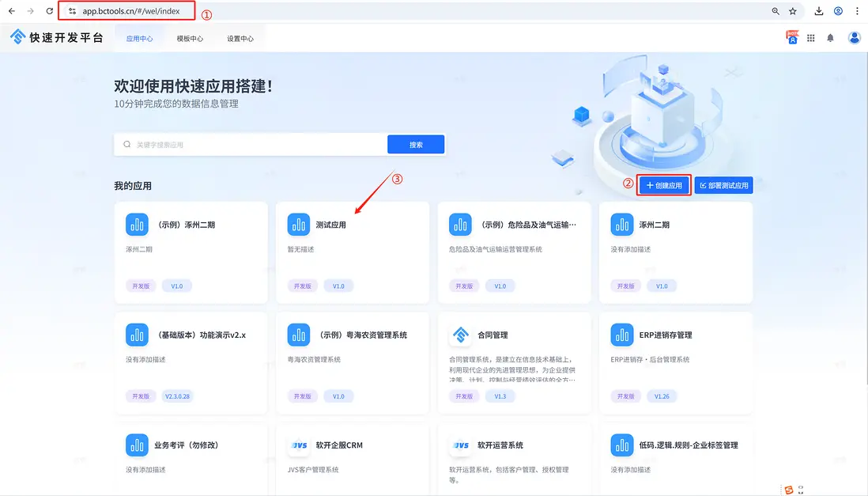Open browser downloads icon
The height and width of the screenshot is (496, 868).
tap(819, 11)
